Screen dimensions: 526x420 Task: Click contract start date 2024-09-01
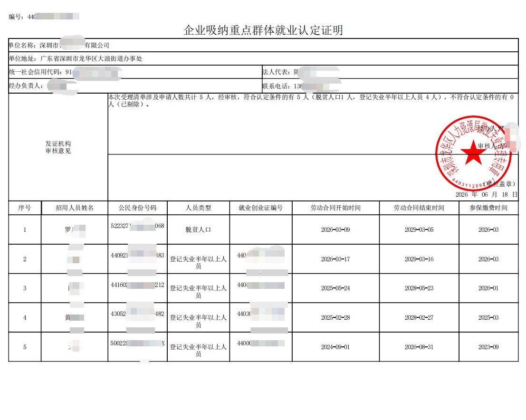pyautogui.click(x=335, y=347)
